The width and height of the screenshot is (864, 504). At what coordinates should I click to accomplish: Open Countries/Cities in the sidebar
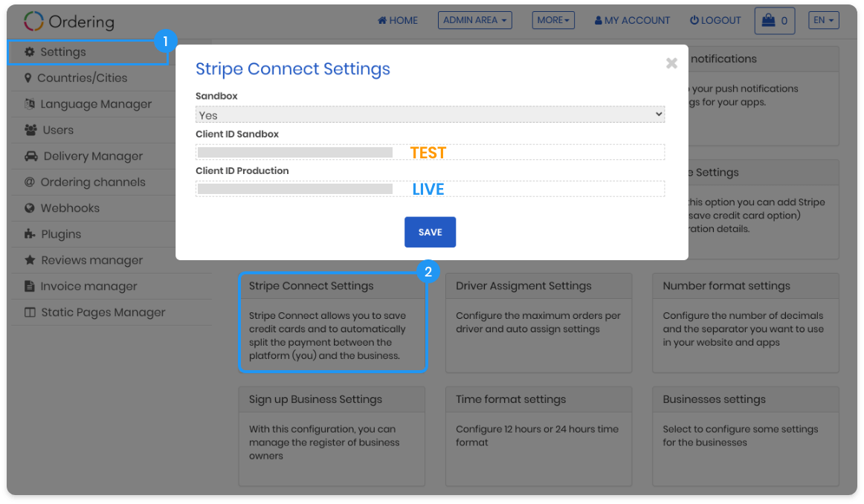(93, 77)
